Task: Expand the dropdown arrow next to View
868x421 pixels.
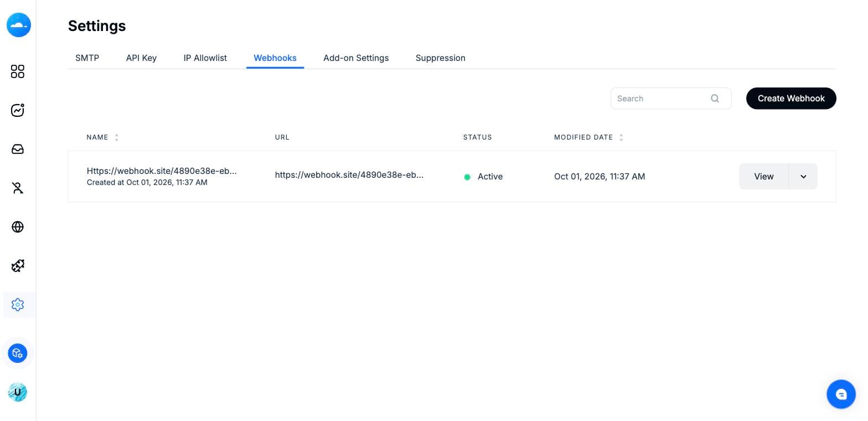Action: (803, 176)
